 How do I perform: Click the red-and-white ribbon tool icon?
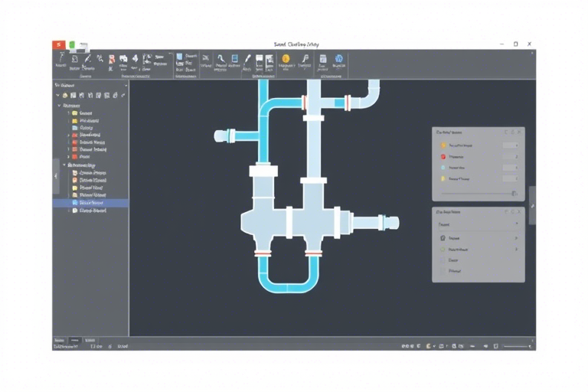(x=111, y=60)
